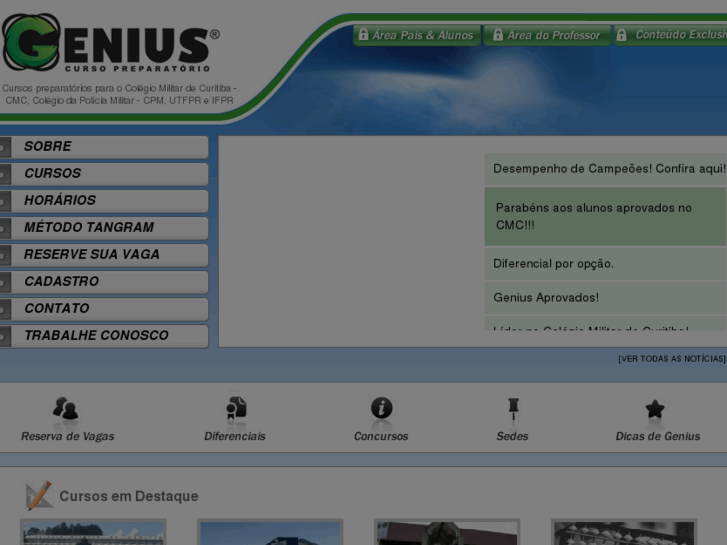Click the Cursos em Destaque heading
Image resolution: width=727 pixels, height=545 pixels.
[129, 496]
